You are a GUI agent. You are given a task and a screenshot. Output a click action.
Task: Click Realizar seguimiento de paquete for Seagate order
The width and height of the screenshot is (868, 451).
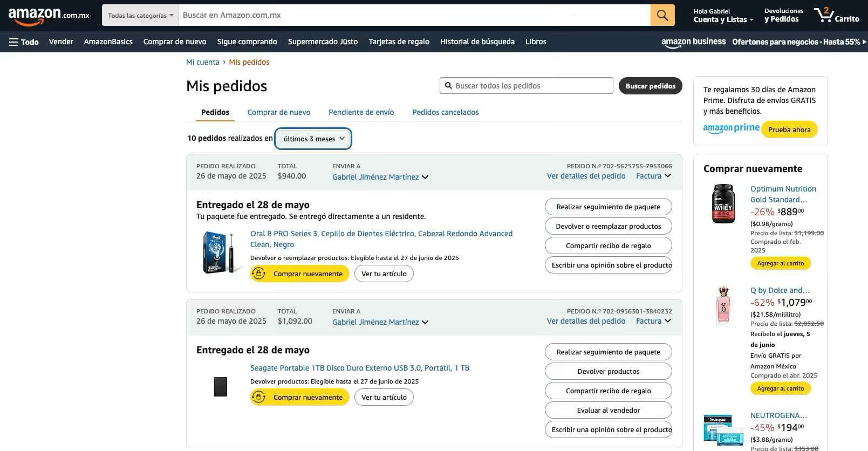[609, 352]
